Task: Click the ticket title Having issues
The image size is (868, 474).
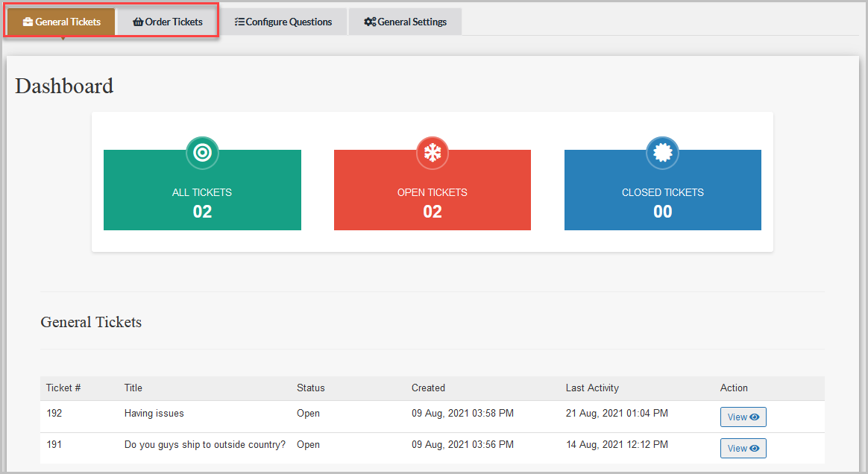Action: point(154,413)
